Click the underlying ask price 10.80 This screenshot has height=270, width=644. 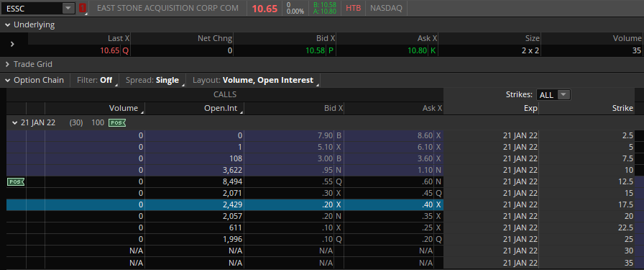pos(417,50)
